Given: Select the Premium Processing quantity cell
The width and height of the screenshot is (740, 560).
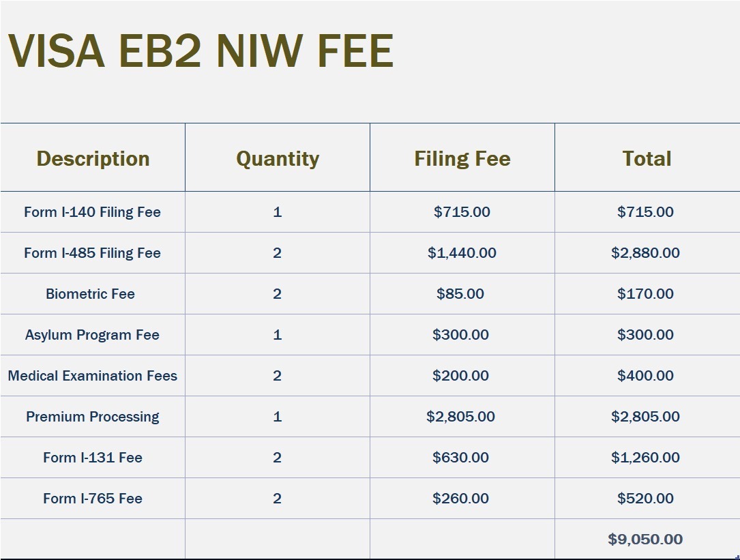Looking at the screenshot, I should (x=277, y=417).
